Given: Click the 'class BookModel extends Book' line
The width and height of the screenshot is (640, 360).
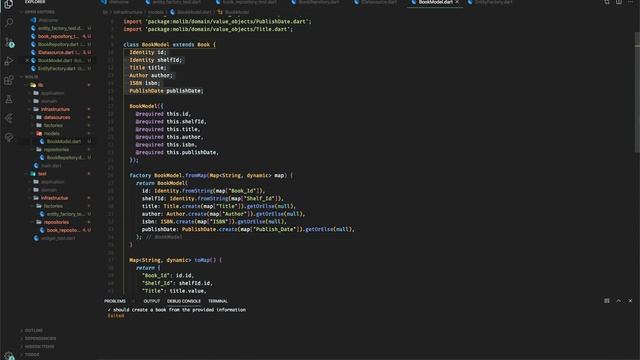Looking at the screenshot, I should tap(169, 44).
